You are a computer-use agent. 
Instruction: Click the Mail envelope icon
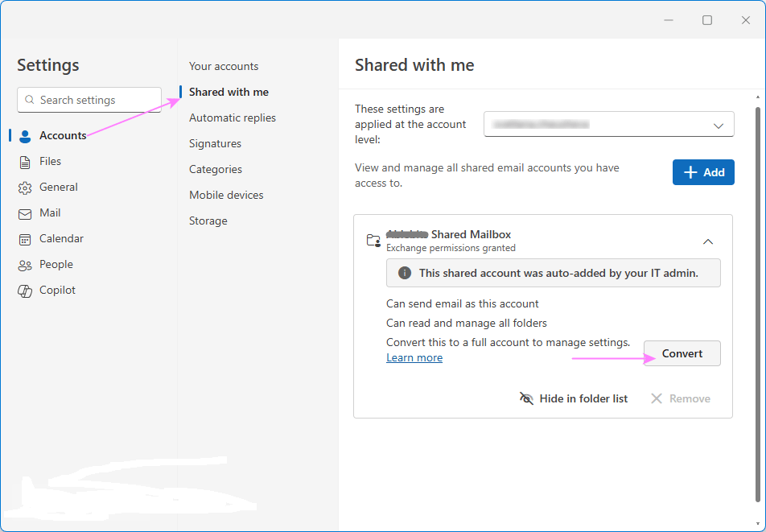coord(25,214)
